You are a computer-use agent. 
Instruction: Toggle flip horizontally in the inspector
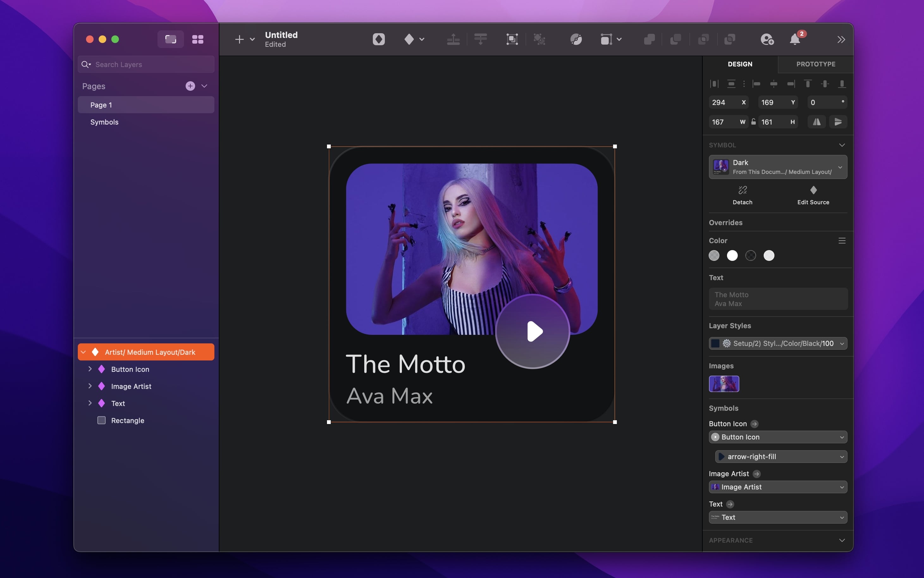816,121
